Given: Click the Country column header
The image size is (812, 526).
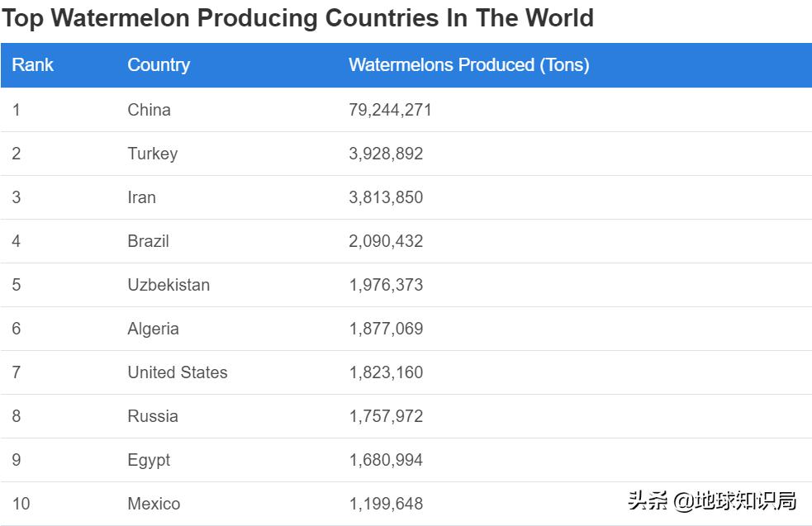Looking at the screenshot, I should 159,65.
